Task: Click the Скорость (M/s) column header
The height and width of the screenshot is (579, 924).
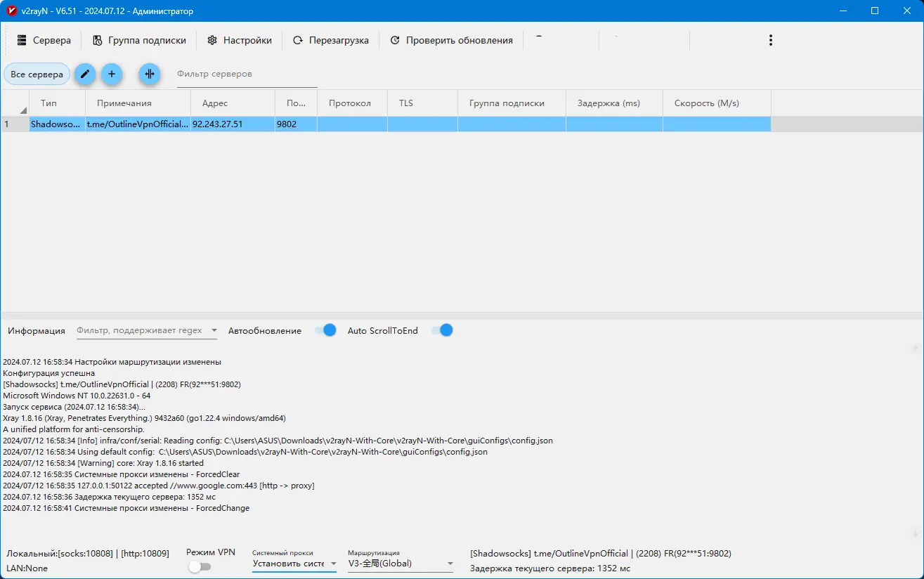Action: point(717,103)
